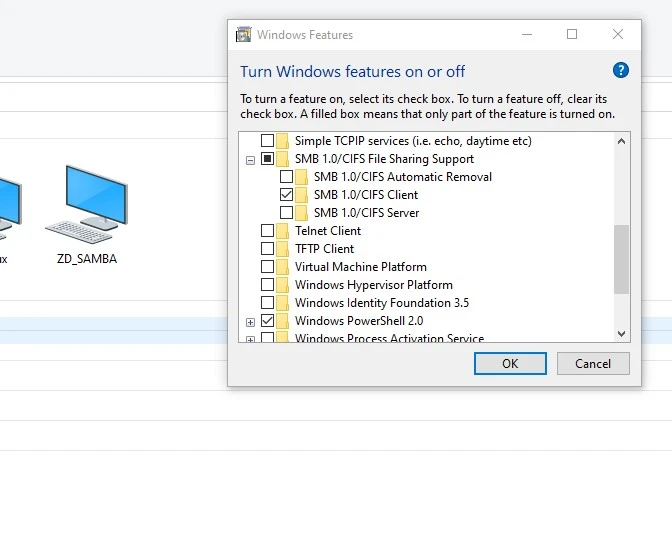The image size is (672, 540).
Task: Click the ZD_SAMBA label text
Action: [87, 259]
